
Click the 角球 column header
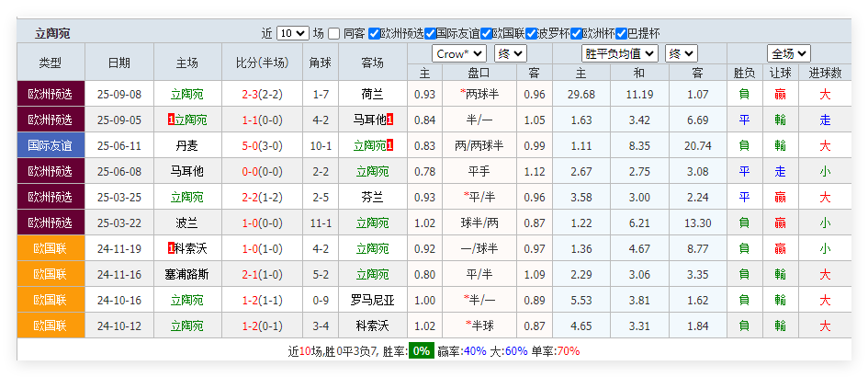pos(320,63)
